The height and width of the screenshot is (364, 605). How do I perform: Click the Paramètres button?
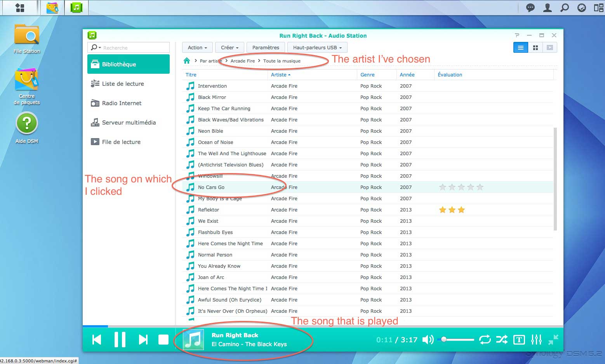tap(266, 47)
